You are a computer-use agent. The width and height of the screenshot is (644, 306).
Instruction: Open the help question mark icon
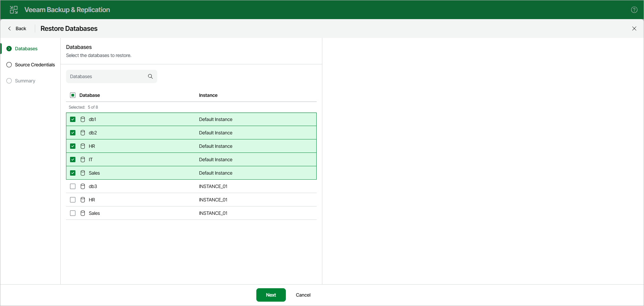tap(634, 10)
